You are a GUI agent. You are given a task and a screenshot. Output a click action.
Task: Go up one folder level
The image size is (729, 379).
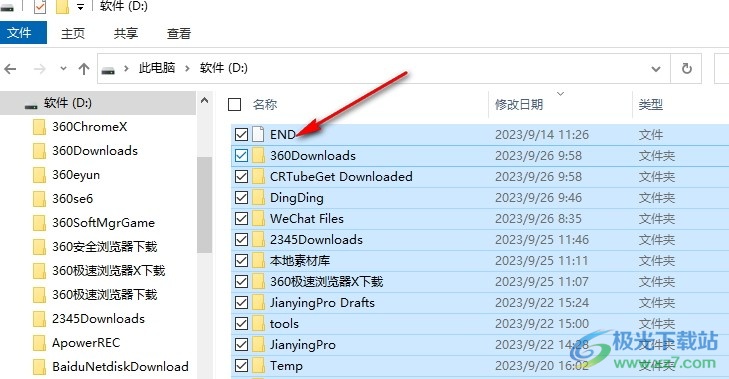84,69
